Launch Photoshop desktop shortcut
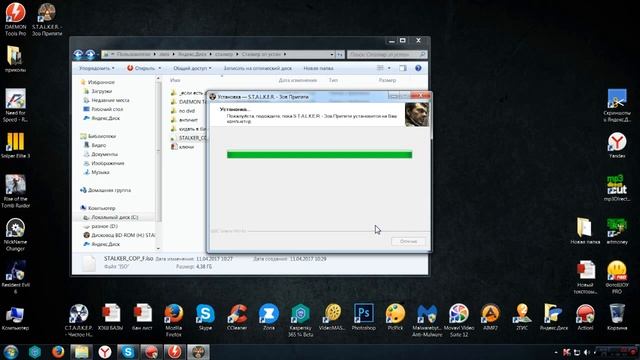Viewport: 640px width, 360px height. click(x=364, y=317)
